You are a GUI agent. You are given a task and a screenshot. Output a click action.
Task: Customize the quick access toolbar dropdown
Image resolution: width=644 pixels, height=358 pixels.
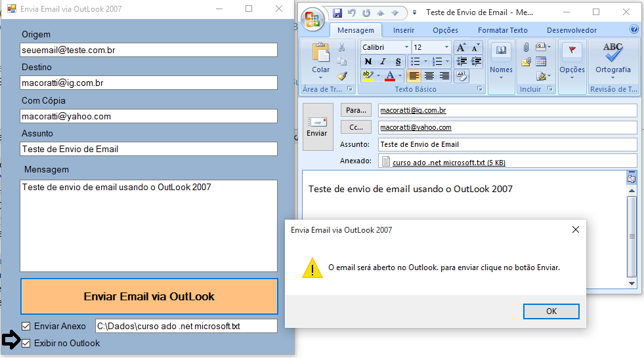coord(414,13)
